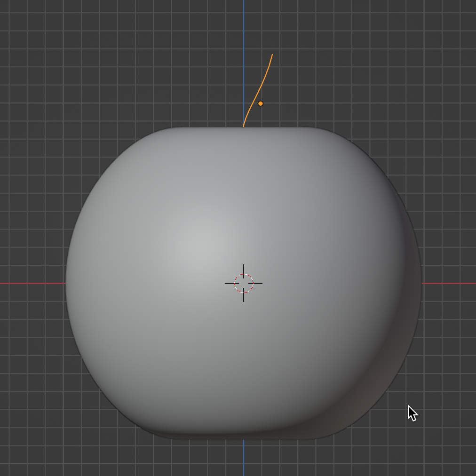
Task: Click the 3D cursor crosshair center
Action: click(244, 283)
